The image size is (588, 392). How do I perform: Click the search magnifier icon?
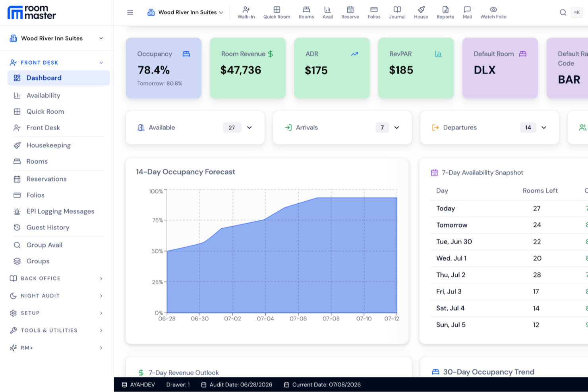563,12
